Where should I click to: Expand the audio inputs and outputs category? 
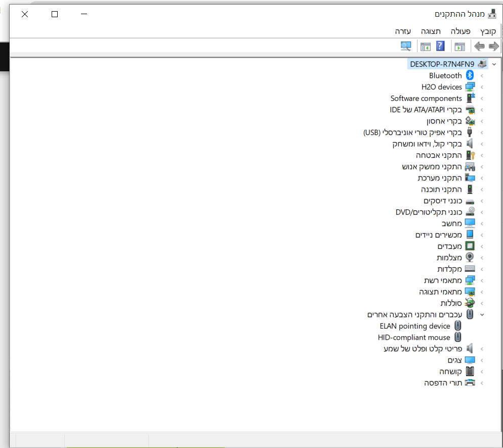click(482, 349)
